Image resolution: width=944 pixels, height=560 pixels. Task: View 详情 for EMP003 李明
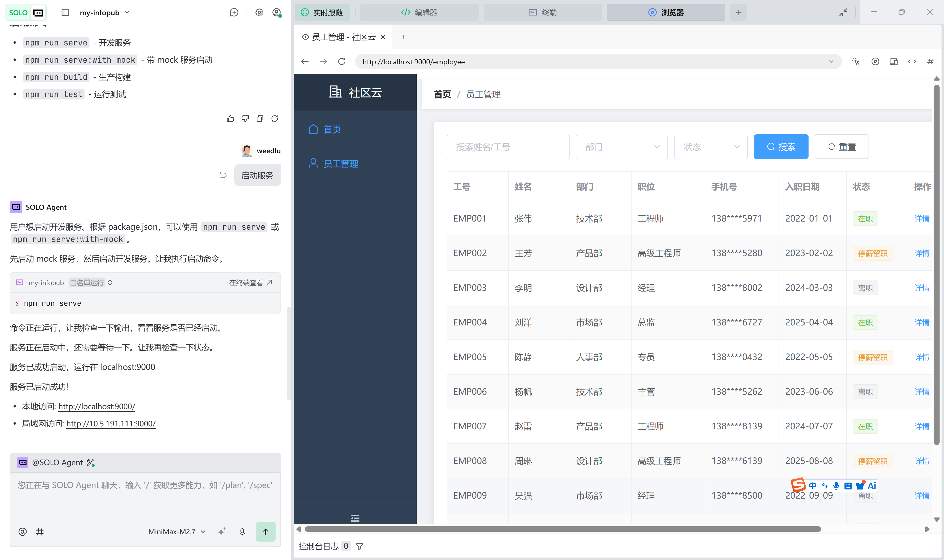pyautogui.click(x=922, y=288)
